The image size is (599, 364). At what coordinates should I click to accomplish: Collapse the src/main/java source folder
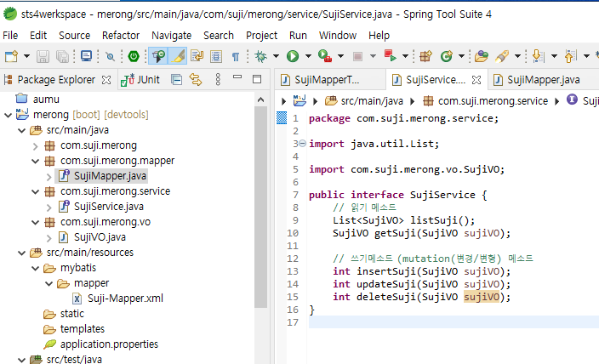(22, 130)
